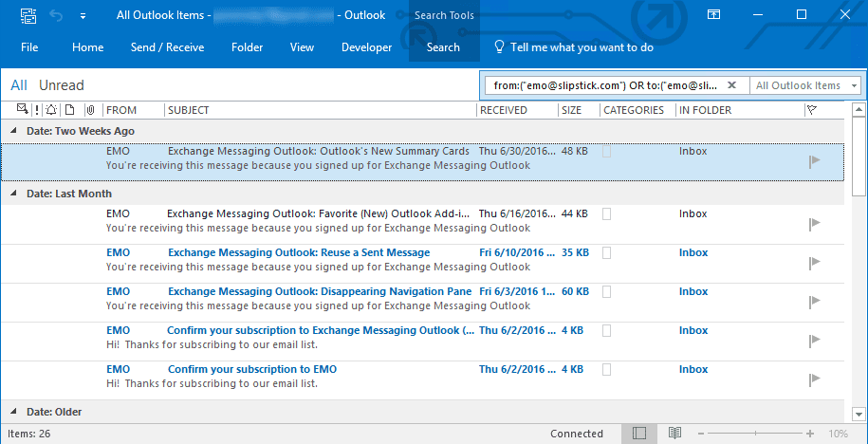Open the Home ribbon tab
The width and height of the screenshot is (868, 444).
pyautogui.click(x=88, y=47)
